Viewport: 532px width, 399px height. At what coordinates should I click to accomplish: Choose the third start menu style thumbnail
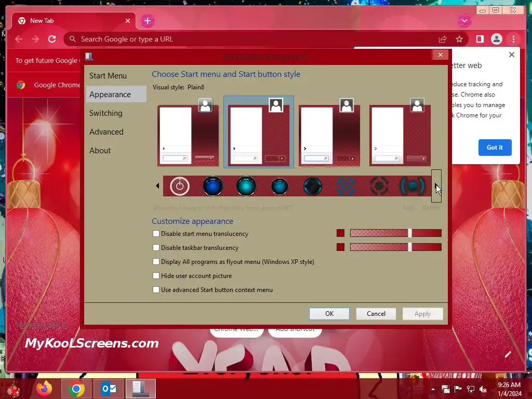click(329, 132)
